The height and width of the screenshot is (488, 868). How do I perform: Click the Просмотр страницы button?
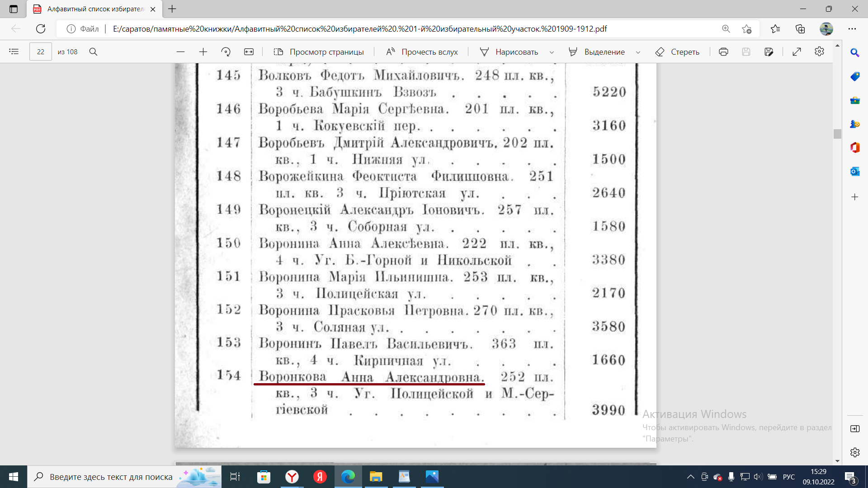(319, 52)
